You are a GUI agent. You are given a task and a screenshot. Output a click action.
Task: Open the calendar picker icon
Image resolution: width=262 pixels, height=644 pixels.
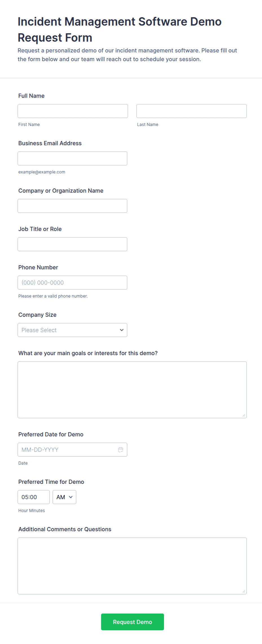coord(121,450)
